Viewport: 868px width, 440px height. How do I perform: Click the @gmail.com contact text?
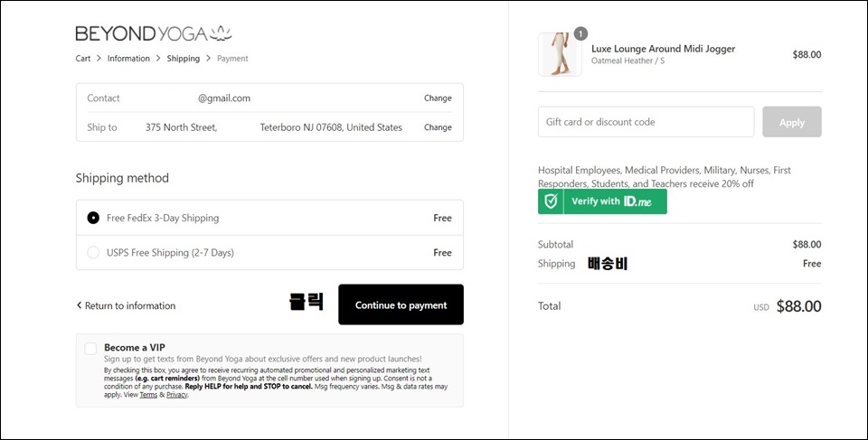(224, 98)
